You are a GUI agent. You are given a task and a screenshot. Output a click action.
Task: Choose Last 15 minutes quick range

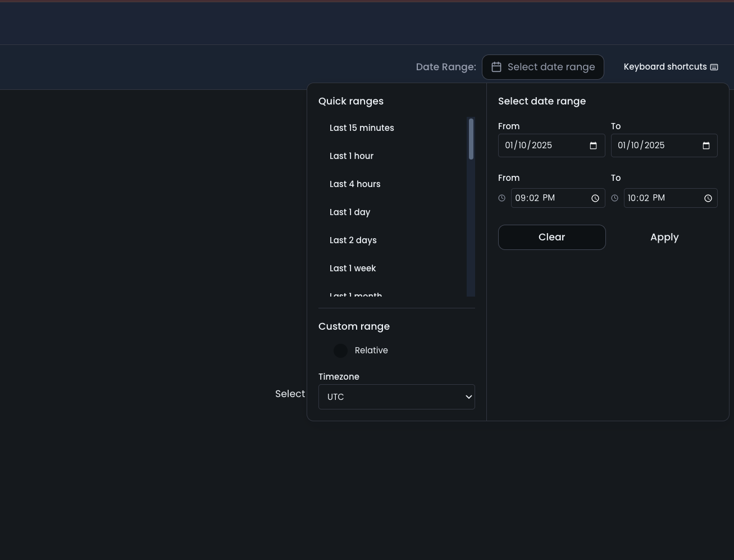pyautogui.click(x=362, y=128)
